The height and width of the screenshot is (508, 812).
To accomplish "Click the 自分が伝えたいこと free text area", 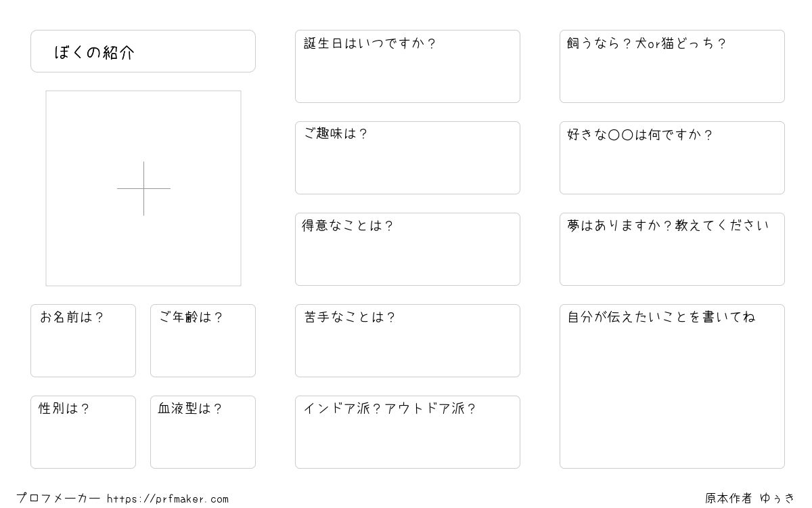I will tap(672, 386).
